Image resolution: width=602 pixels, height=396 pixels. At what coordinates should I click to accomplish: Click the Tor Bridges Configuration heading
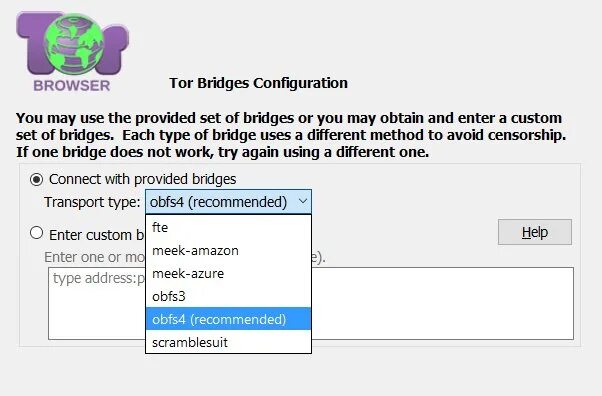pos(258,83)
